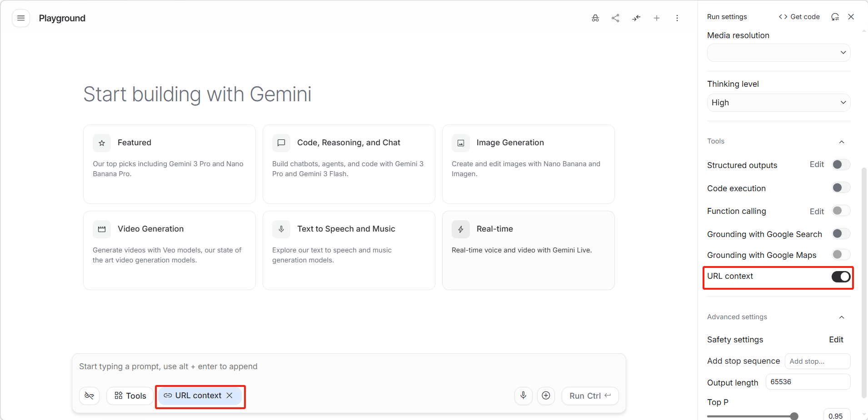Click the Text to Speech microphone icon
The image size is (868, 420).
click(x=281, y=229)
